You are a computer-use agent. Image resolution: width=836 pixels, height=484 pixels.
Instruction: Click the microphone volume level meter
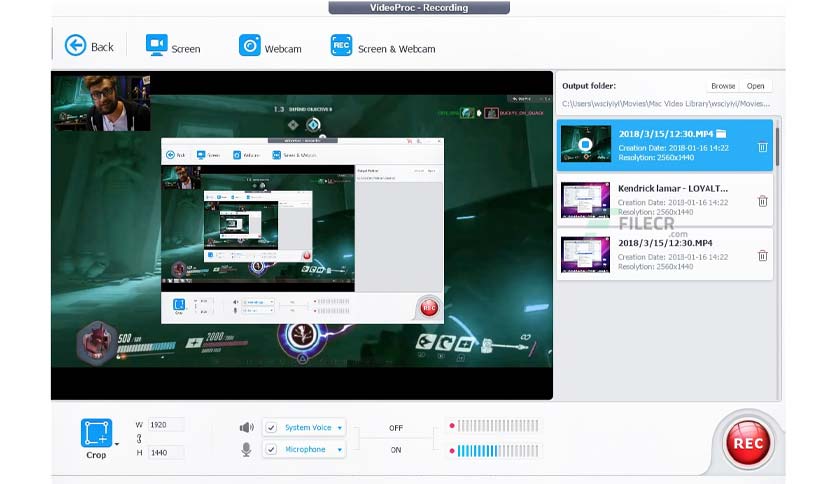coord(497,451)
